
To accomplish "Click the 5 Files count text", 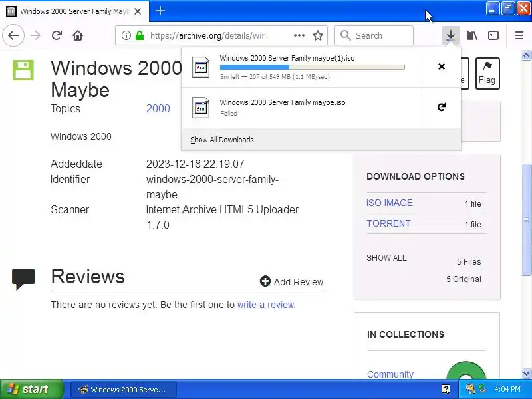I will point(469,261).
